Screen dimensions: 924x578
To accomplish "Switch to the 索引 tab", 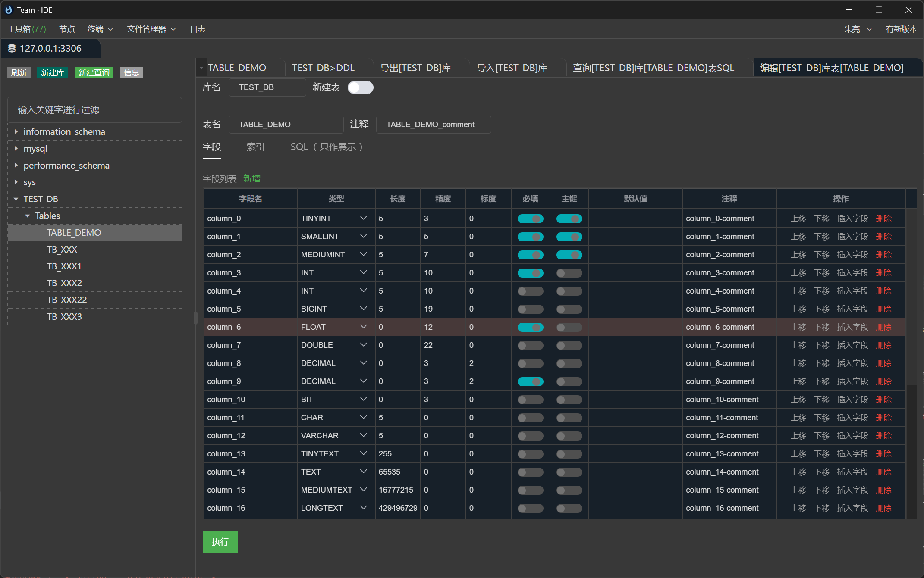I will (x=255, y=147).
